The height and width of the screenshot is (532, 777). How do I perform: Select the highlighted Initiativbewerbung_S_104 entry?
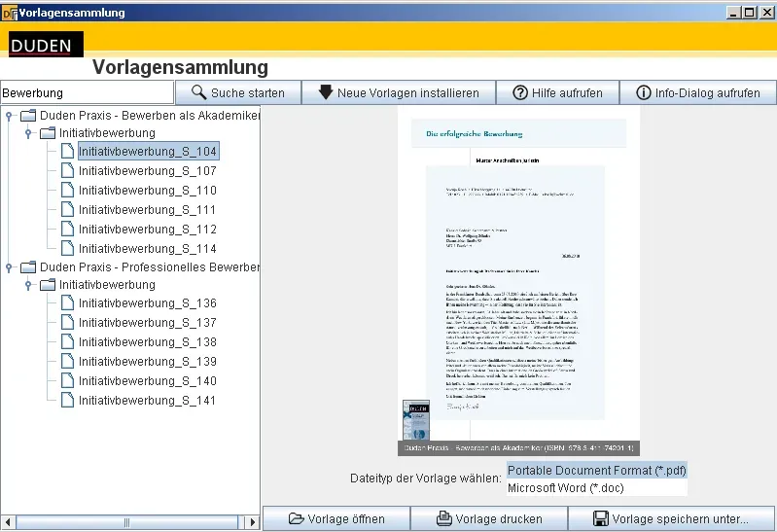pos(148,151)
